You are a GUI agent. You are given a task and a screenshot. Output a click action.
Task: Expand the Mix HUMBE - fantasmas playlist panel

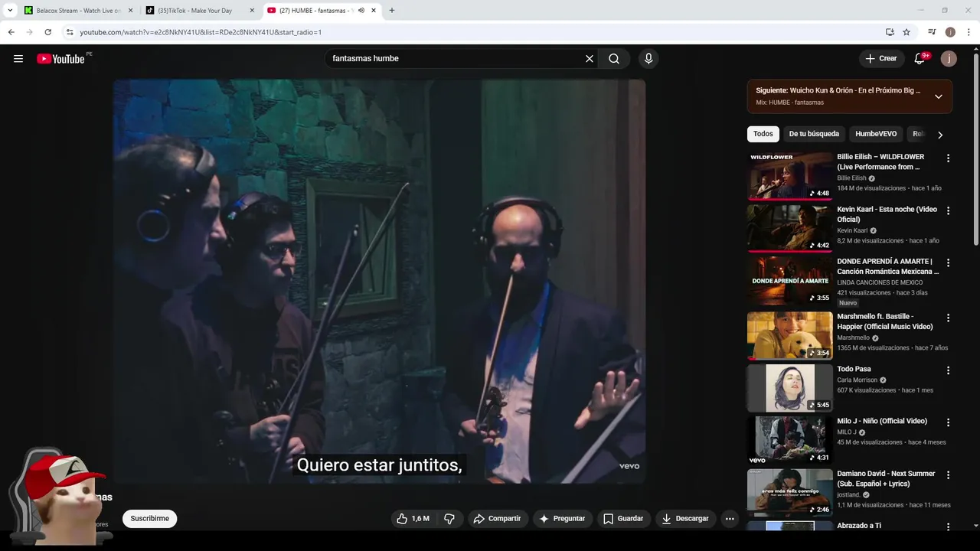[x=939, y=96]
